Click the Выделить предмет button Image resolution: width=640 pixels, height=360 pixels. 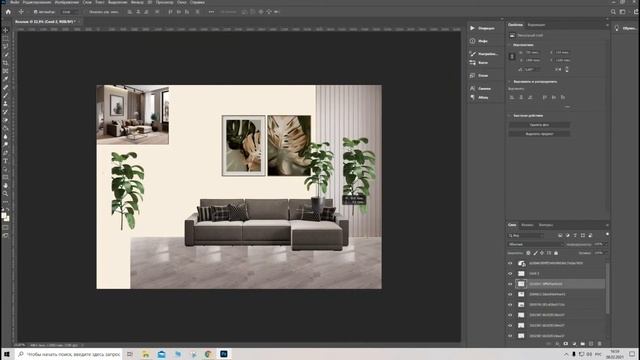(x=539, y=134)
